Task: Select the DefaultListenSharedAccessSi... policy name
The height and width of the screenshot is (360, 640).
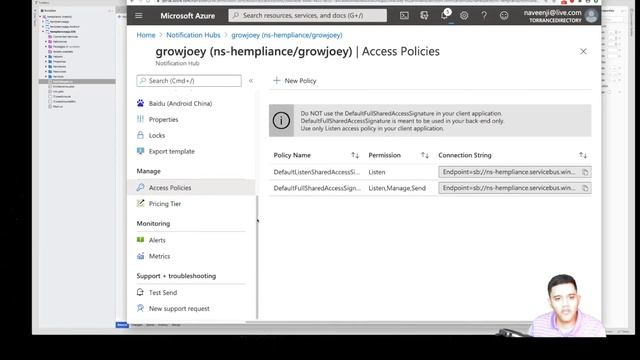Action: coord(317,172)
